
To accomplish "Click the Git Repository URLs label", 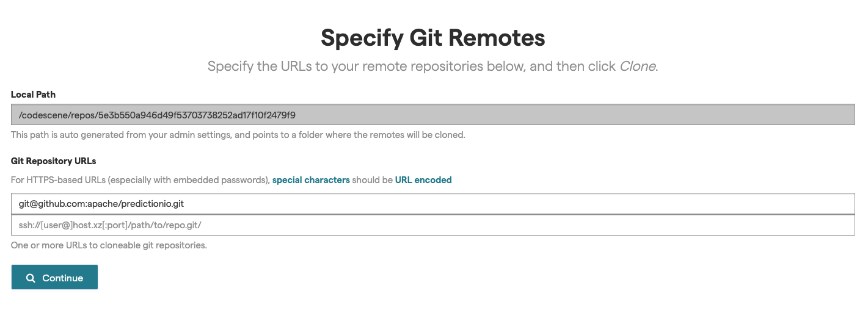I will point(54,161).
